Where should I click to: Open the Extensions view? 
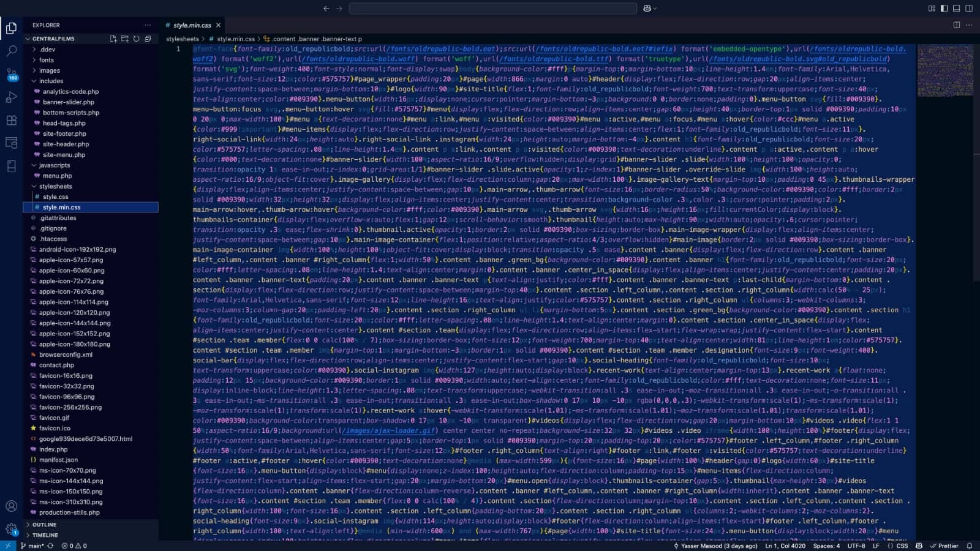[11, 121]
